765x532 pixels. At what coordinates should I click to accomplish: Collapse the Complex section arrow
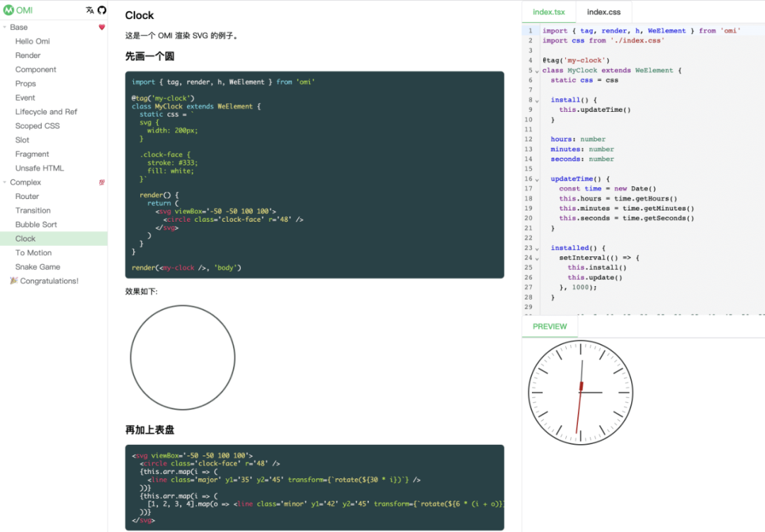[x=5, y=183]
